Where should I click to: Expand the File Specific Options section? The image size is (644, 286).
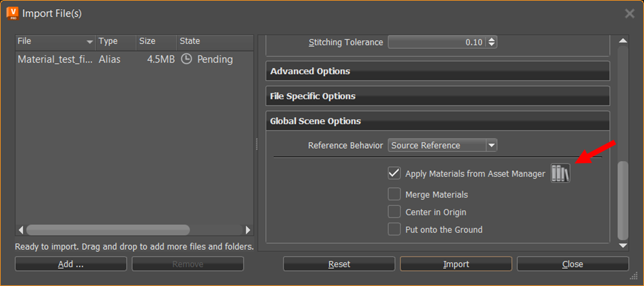pos(437,96)
